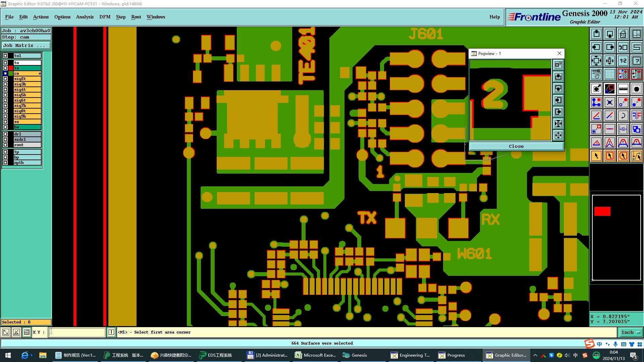This screenshot has width=644, height=362.
Task: Select the rectangle area selection tool
Action: point(610,156)
